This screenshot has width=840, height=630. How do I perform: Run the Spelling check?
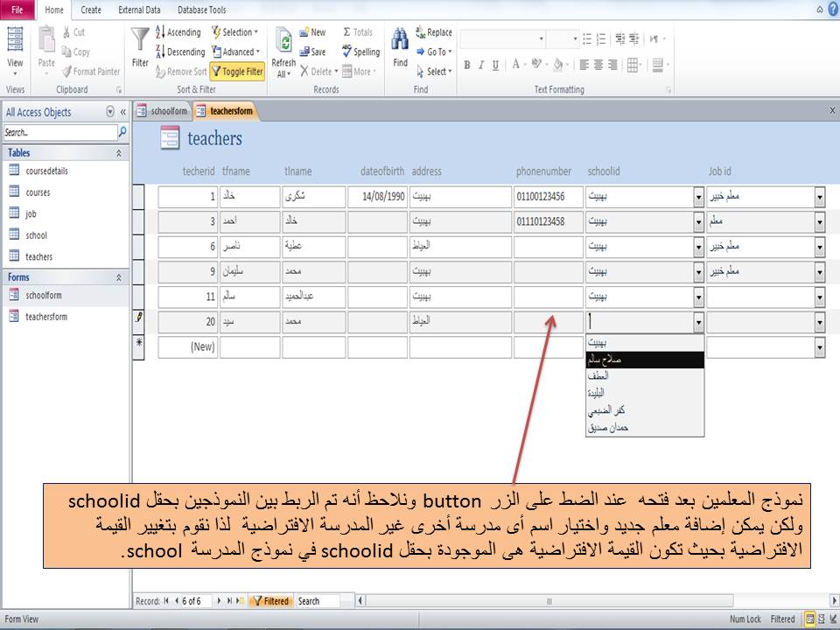[361, 52]
